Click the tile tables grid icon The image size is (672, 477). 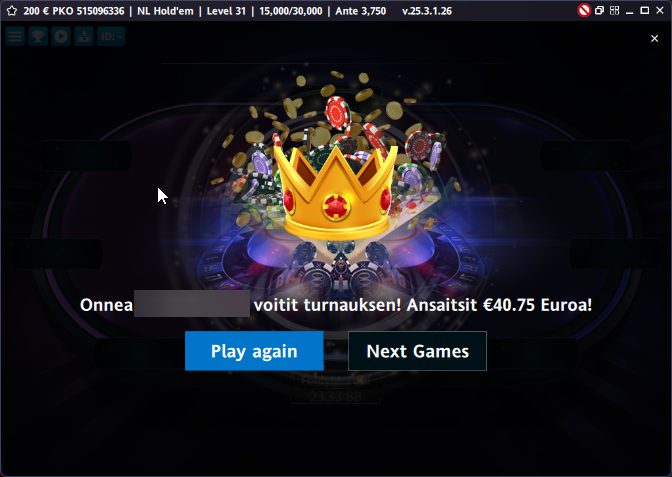click(x=615, y=10)
